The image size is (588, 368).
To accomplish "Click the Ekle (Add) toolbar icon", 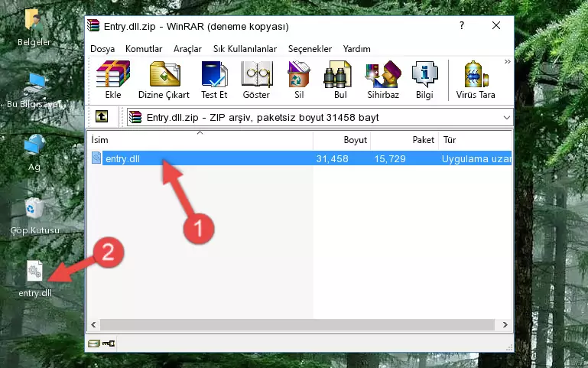I will click(x=113, y=80).
